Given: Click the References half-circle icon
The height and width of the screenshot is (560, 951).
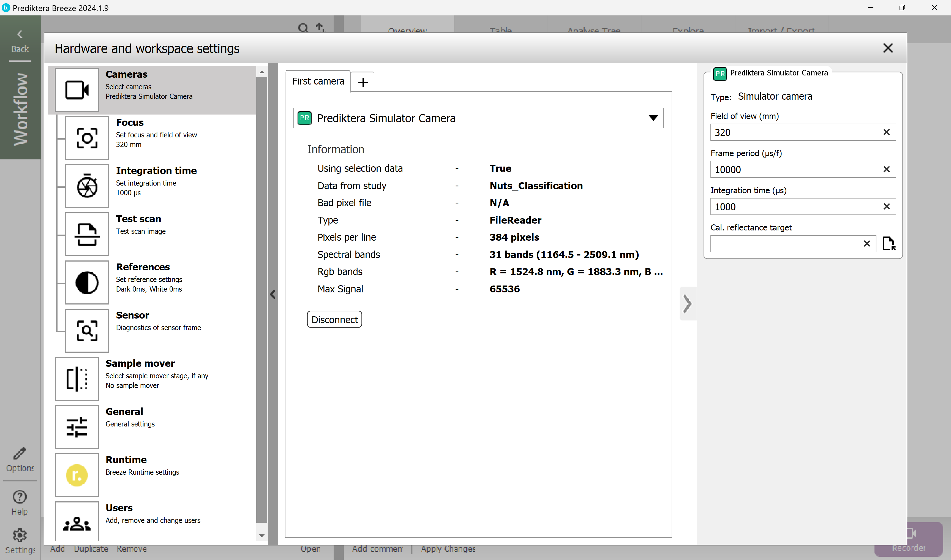Looking at the screenshot, I should point(87,282).
